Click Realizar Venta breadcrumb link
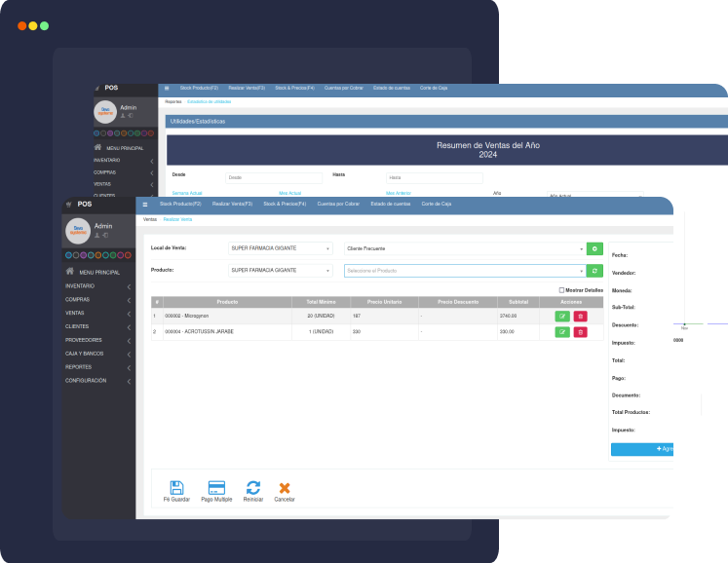The width and height of the screenshot is (728, 563). (177, 219)
